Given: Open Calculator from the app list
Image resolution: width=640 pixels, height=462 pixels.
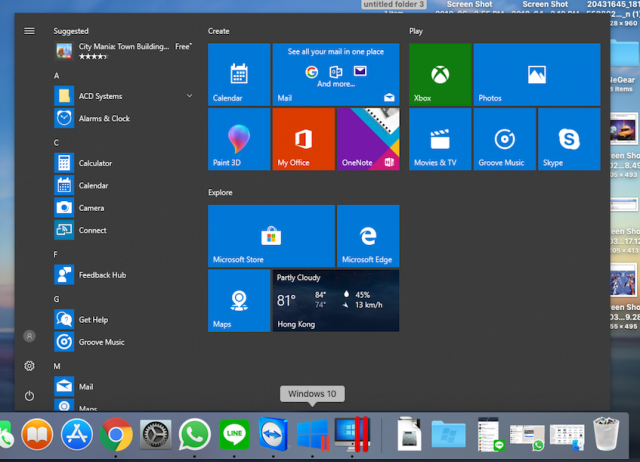Looking at the screenshot, I should [x=124, y=163].
